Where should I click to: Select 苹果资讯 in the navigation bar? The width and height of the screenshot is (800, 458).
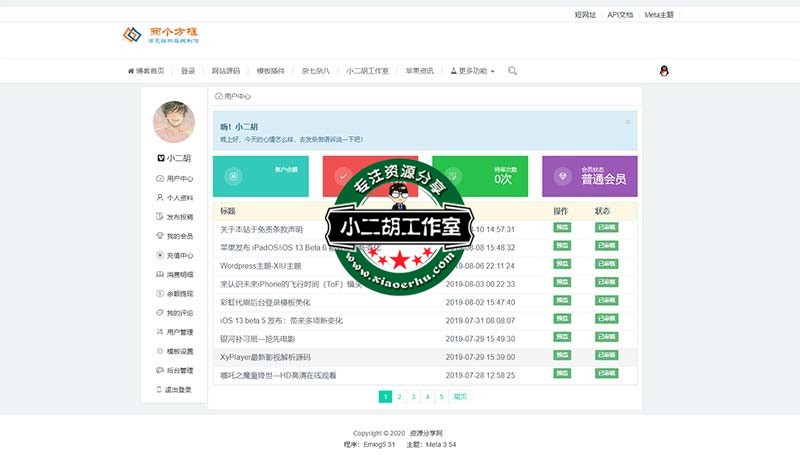(419, 71)
